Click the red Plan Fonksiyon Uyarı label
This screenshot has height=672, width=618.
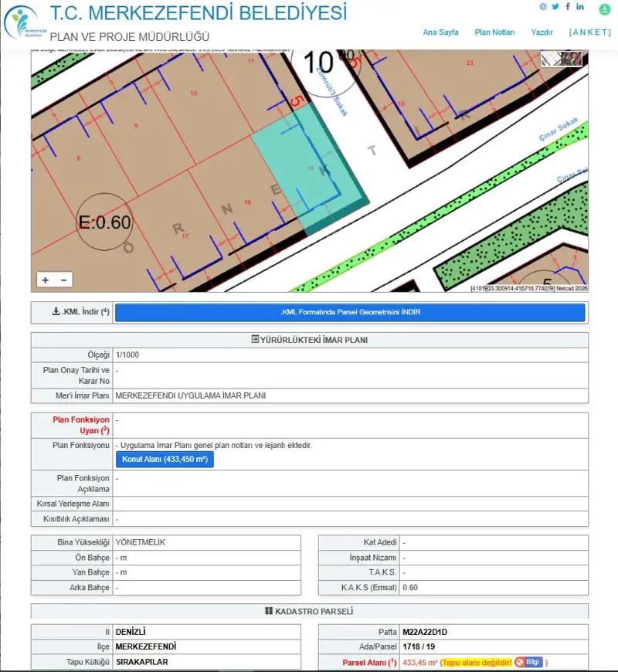click(x=81, y=425)
